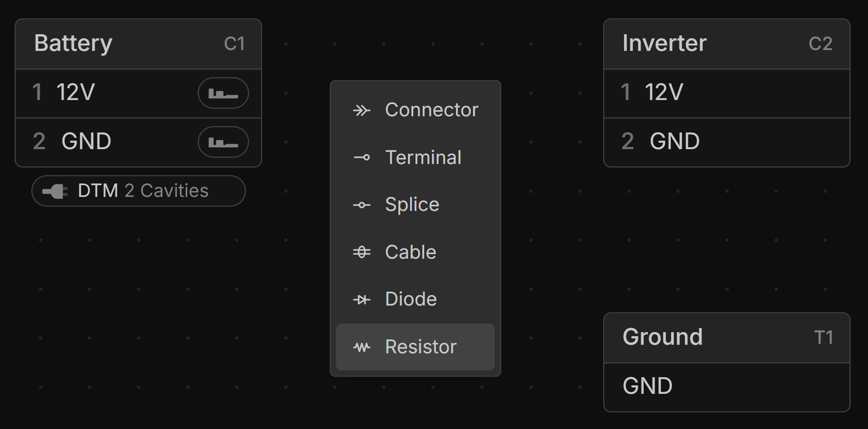
Task: Select the Battery connector header
Action: (x=138, y=44)
